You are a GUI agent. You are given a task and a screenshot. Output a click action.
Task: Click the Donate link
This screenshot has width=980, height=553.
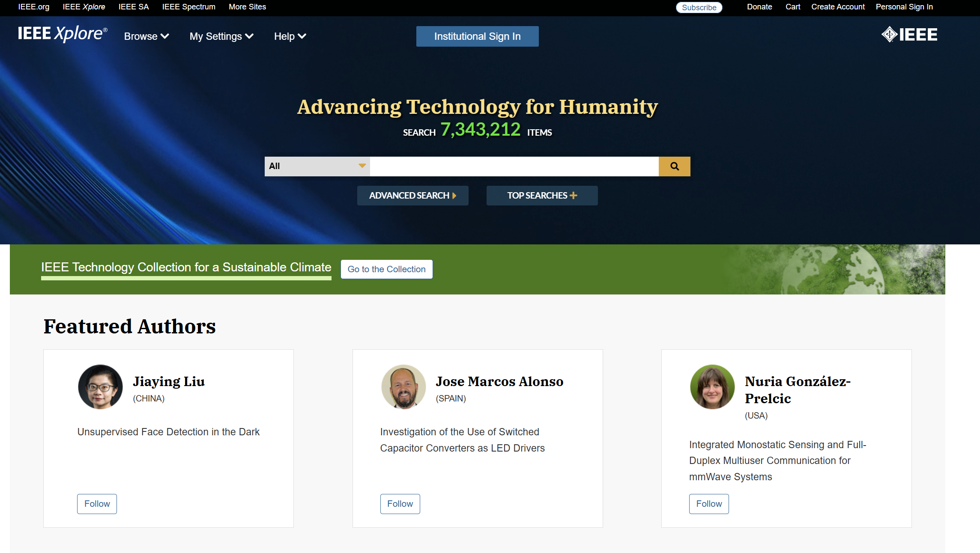pos(759,7)
